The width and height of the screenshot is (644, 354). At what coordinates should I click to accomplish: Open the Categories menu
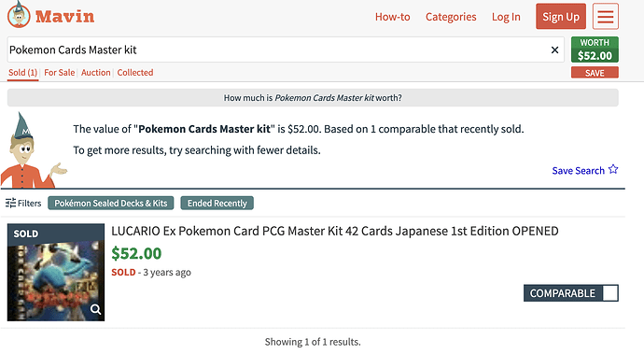coord(451,17)
